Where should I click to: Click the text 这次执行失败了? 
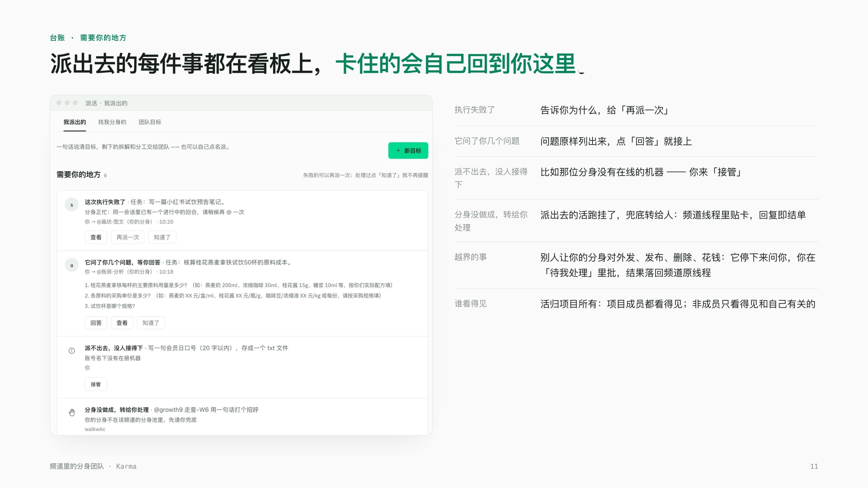[x=105, y=202]
